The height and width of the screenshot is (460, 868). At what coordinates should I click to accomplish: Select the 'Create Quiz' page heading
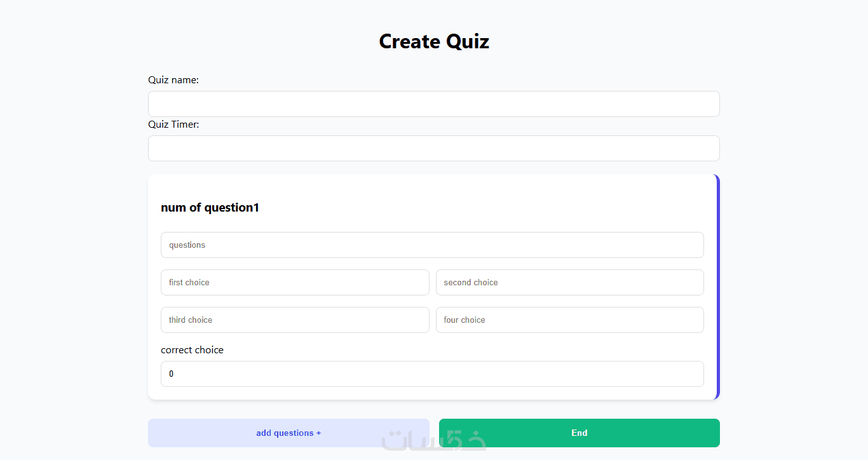(434, 41)
